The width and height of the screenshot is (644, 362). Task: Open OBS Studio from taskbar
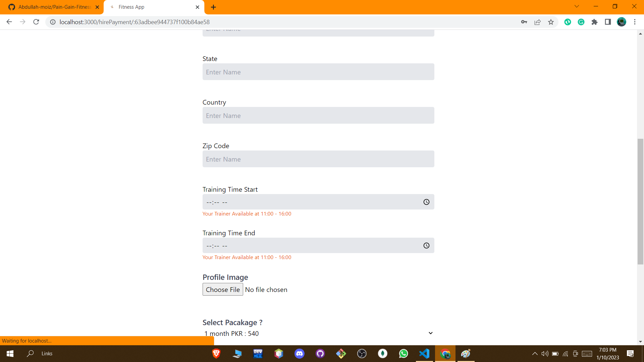pos(362,354)
